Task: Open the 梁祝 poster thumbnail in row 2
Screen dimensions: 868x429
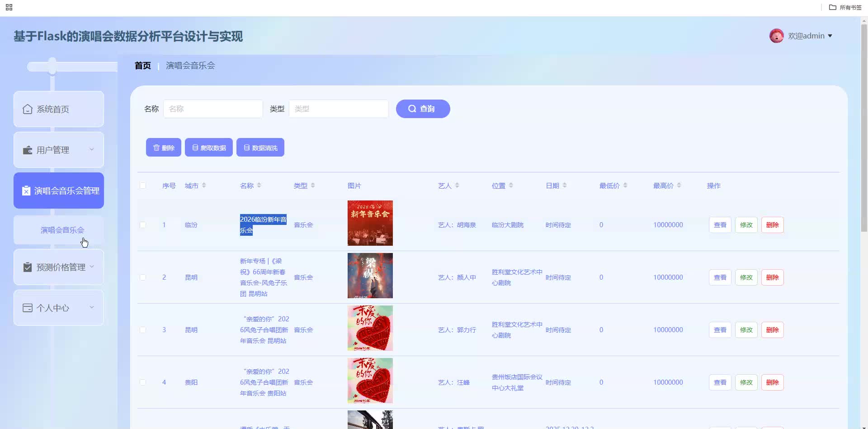Action: pyautogui.click(x=370, y=276)
